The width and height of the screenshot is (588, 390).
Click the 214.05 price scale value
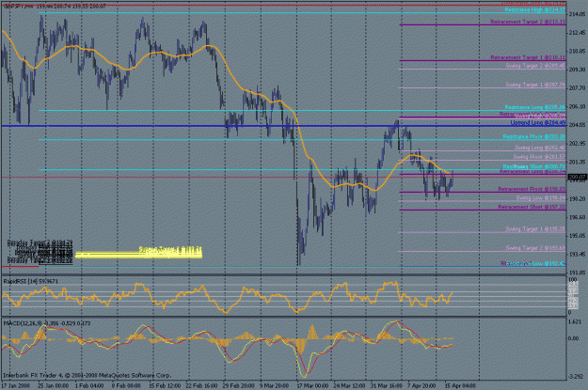(x=577, y=14)
